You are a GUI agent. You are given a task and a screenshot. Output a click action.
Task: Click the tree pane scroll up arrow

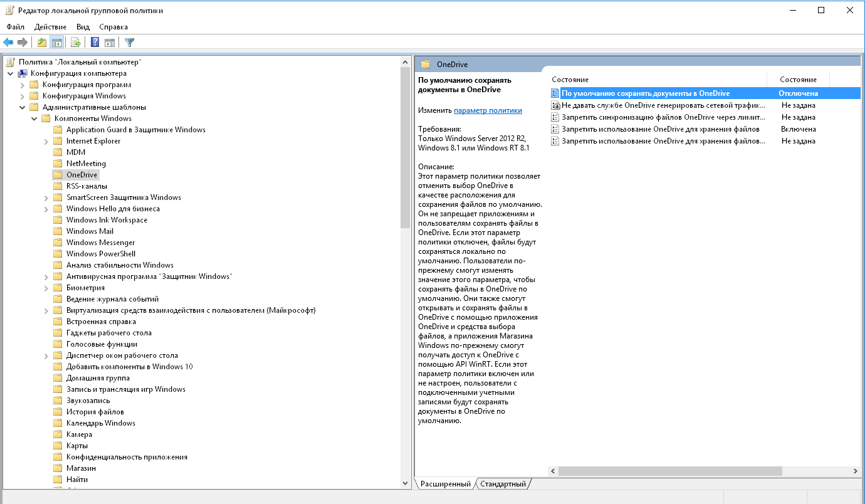point(405,61)
